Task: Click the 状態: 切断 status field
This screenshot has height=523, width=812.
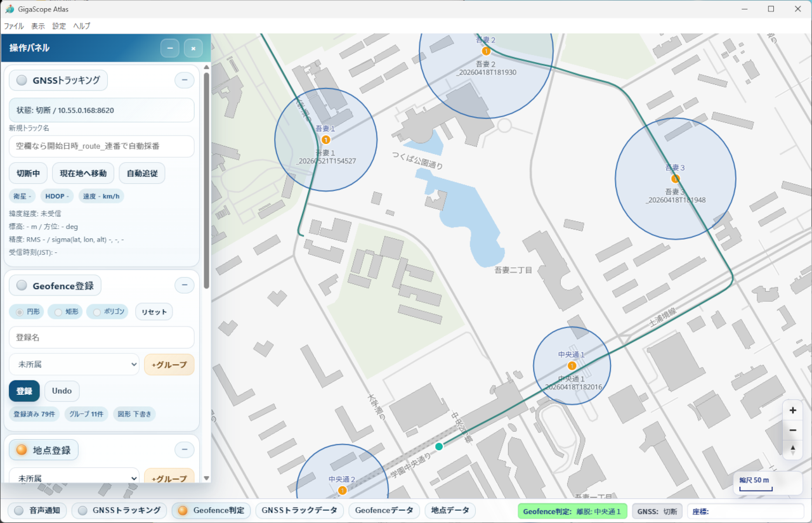Action: [101, 110]
